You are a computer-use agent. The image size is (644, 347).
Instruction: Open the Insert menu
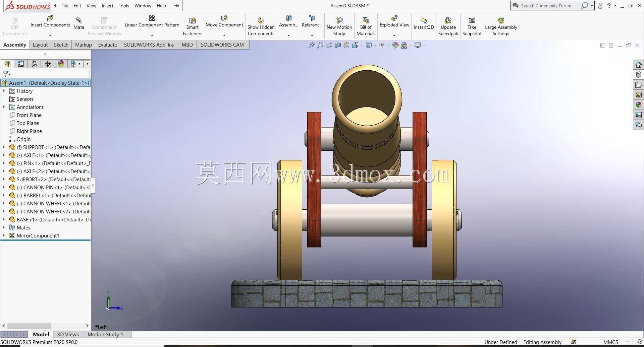coord(107,6)
